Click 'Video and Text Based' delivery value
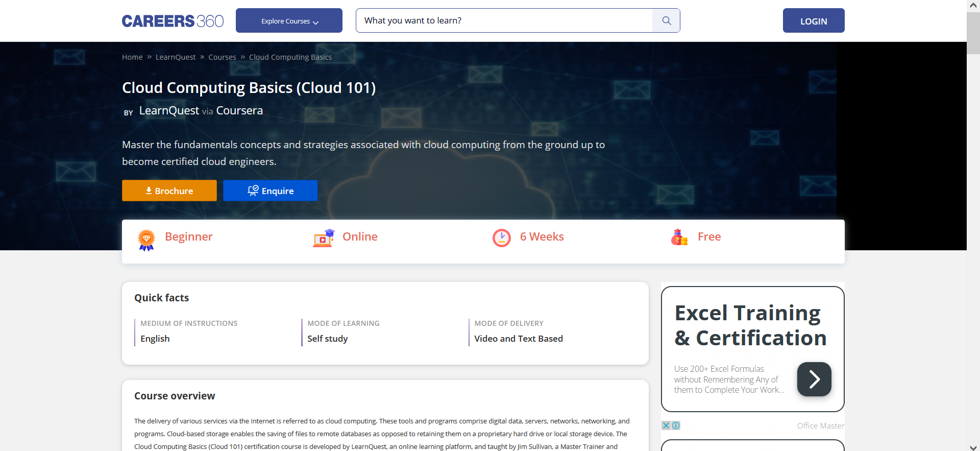This screenshot has width=980, height=451. coord(519,339)
